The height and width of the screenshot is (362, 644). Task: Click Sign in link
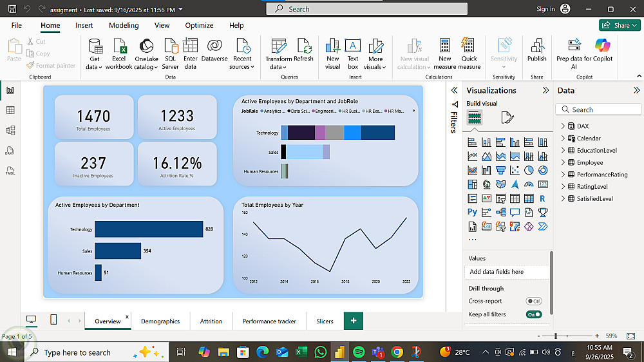click(x=545, y=9)
